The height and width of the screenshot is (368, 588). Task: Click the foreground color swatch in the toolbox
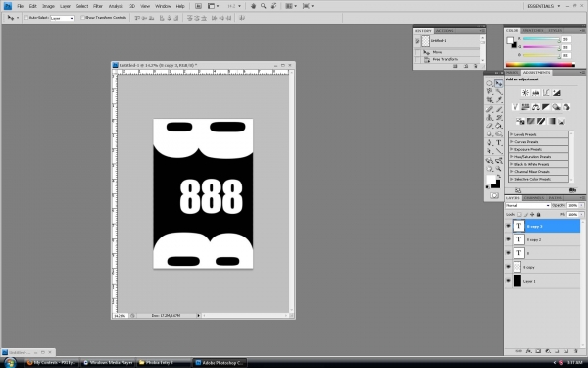(491, 180)
